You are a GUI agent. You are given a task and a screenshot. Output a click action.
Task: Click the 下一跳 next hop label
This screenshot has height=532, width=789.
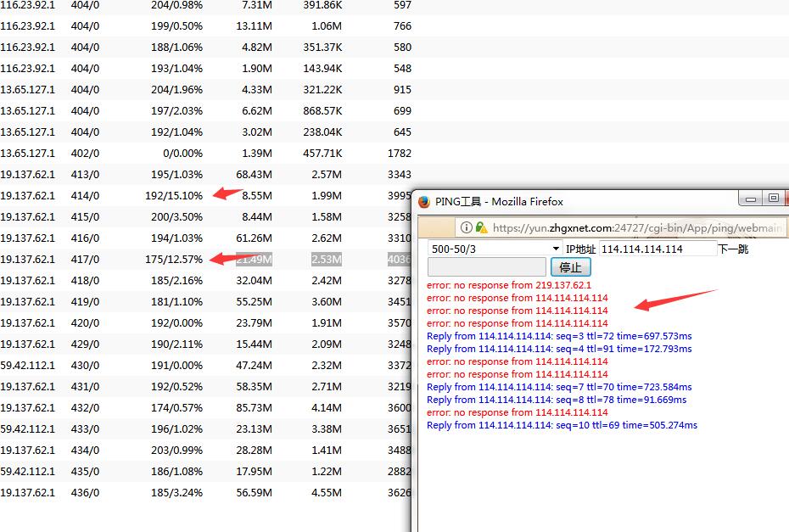point(733,249)
